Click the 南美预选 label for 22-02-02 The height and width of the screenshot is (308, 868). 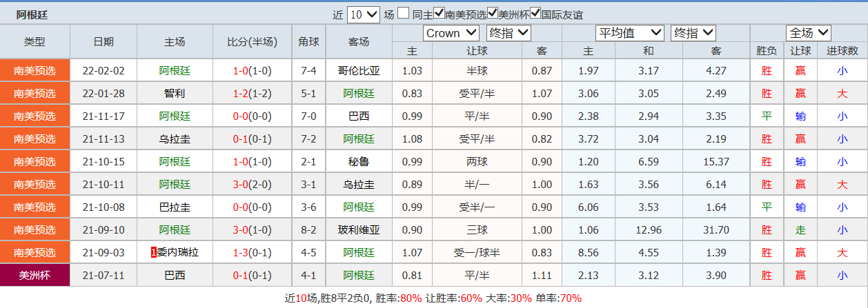pyautogui.click(x=34, y=70)
